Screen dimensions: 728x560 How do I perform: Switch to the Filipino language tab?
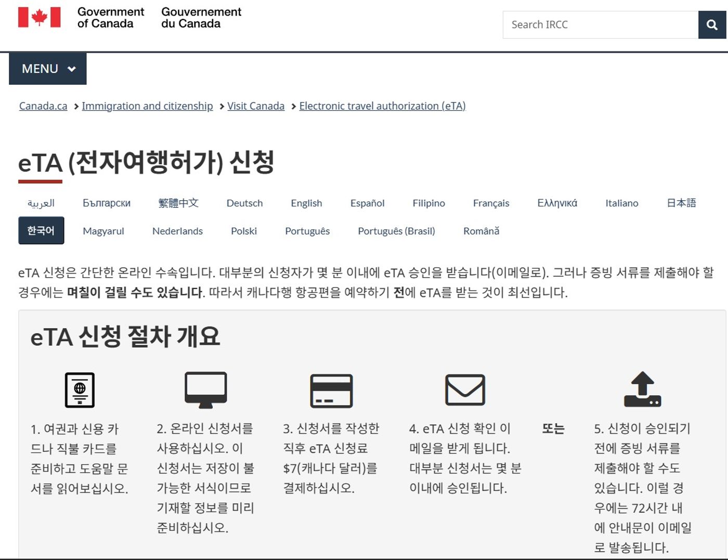(x=429, y=203)
